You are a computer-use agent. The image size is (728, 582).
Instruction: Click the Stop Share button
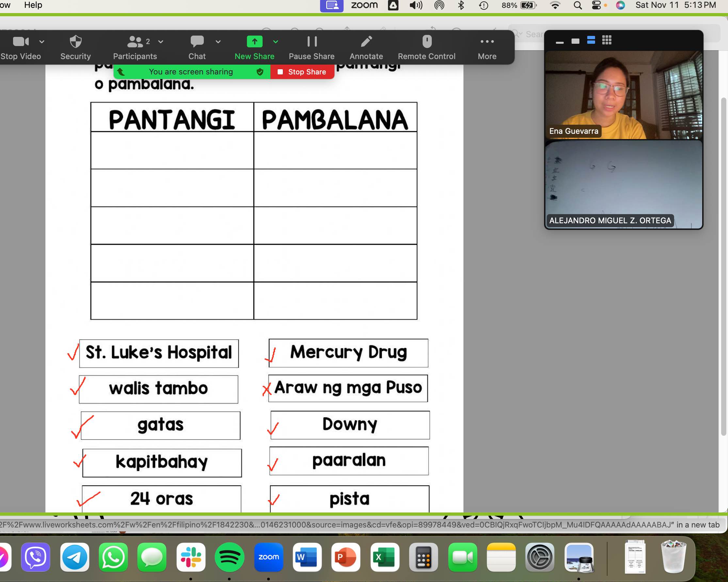[302, 72]
